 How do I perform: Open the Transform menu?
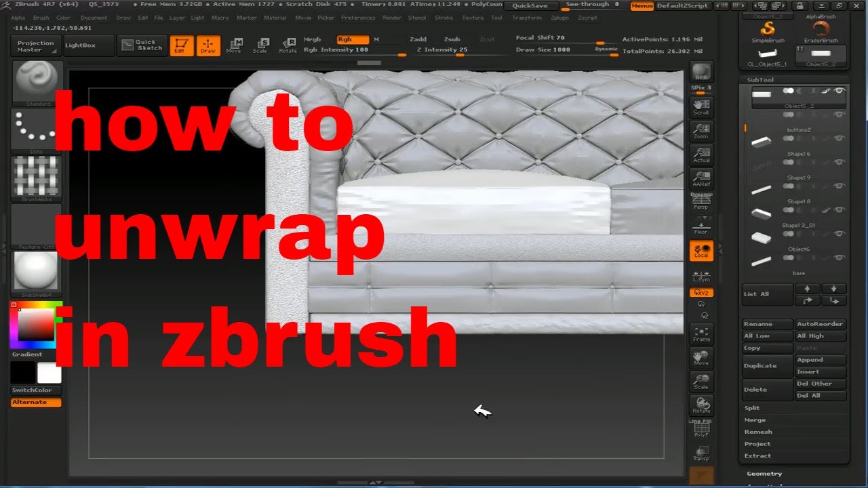point(527,18)
